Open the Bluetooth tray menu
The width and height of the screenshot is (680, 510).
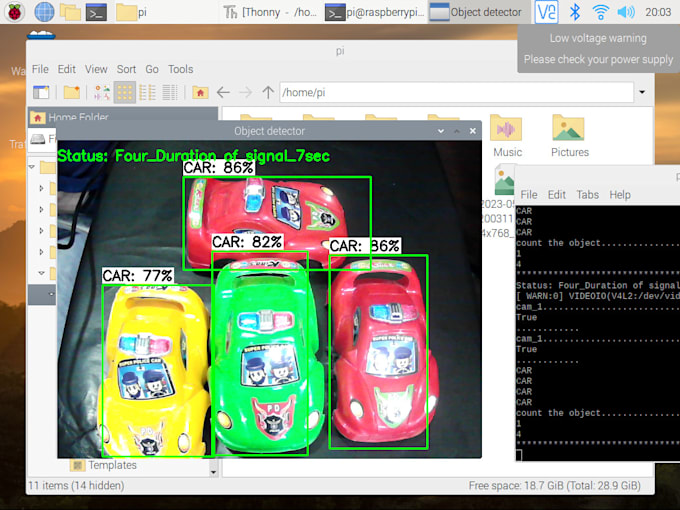tap(575, 12)
